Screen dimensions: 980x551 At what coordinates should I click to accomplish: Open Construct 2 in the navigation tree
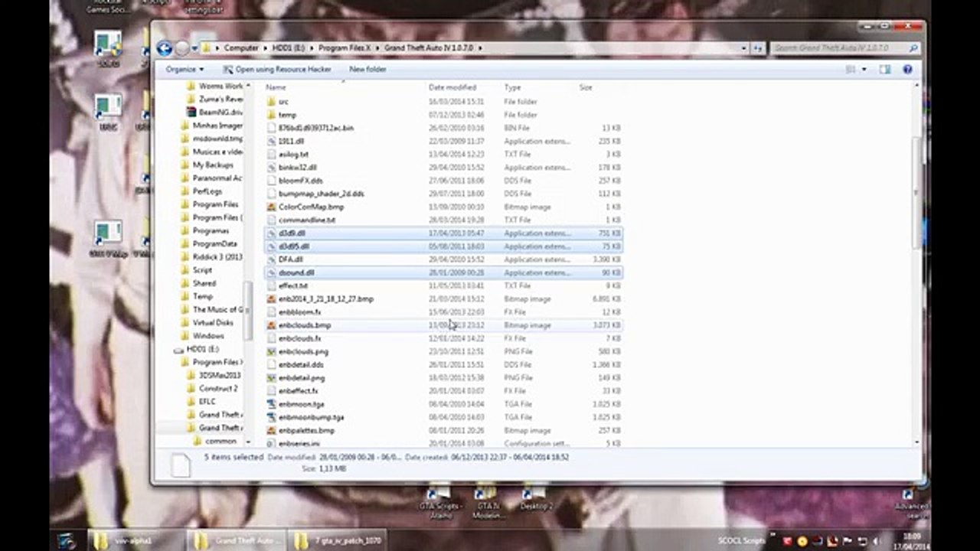tap(218, 388)
